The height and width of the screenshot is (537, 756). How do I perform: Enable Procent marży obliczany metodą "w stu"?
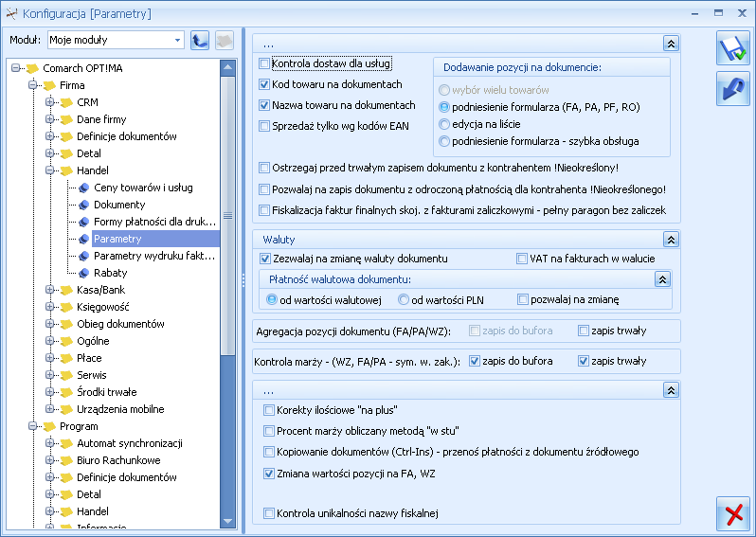click(268, 431)
